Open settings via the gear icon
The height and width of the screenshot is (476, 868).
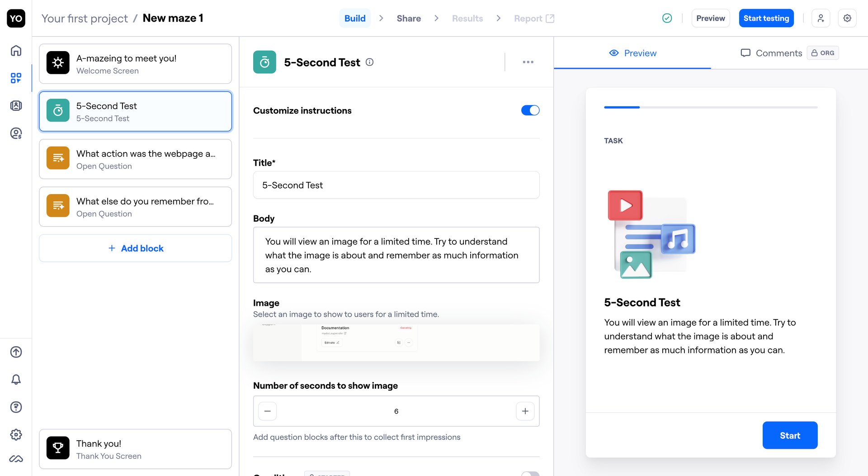[848, 18]
